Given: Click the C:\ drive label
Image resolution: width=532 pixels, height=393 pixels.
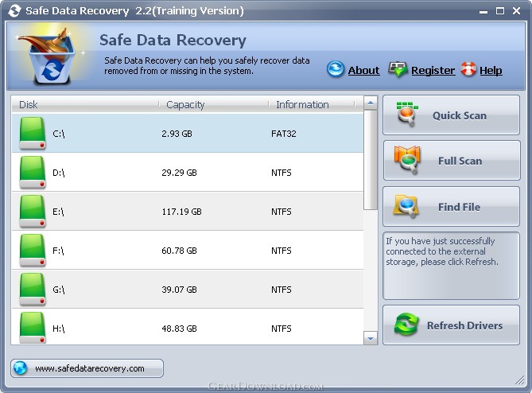Looking at the screenshot, I should point(58,134).
